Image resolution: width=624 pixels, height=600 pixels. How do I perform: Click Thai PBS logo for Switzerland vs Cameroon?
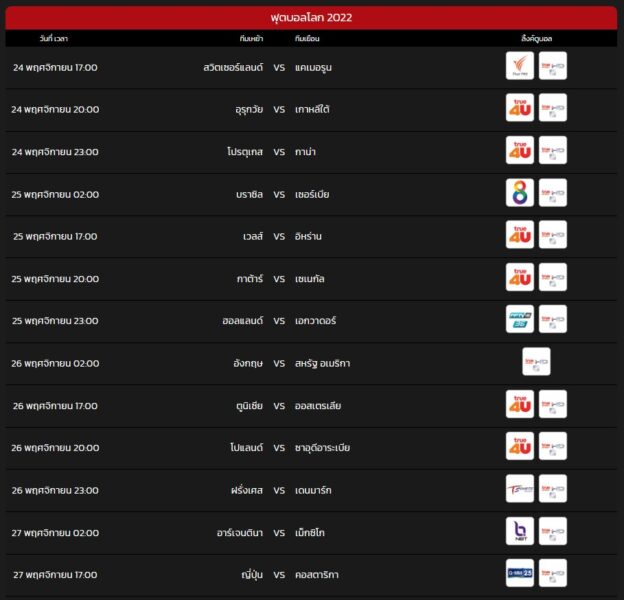[520, 66]
